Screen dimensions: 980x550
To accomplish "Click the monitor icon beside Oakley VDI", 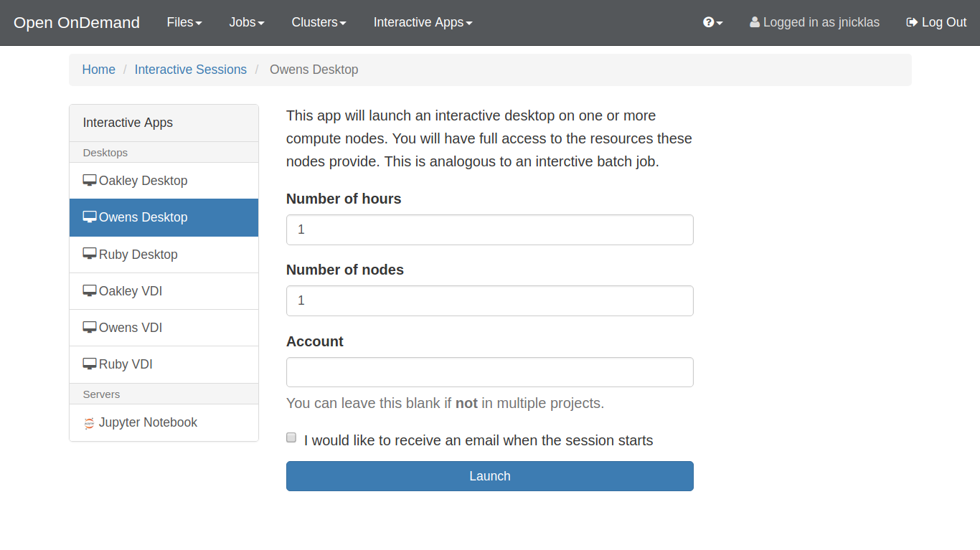I will tap(90, 291).
